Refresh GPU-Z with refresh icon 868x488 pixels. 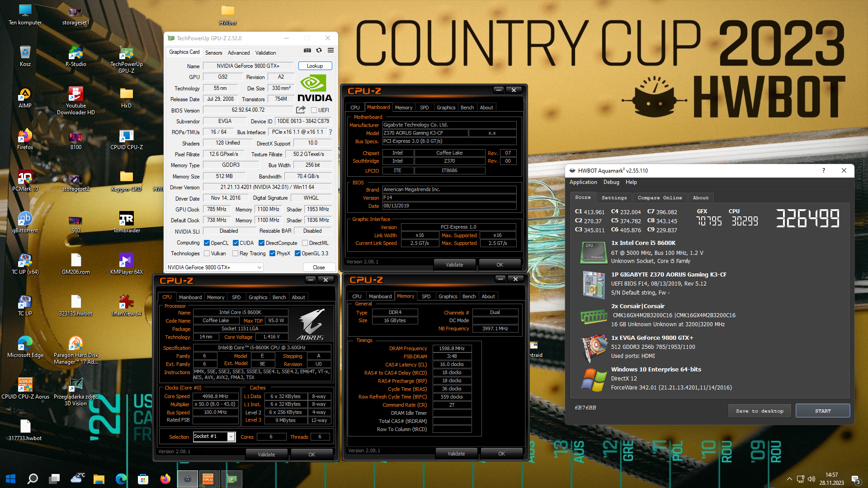[x=319, y=50]
